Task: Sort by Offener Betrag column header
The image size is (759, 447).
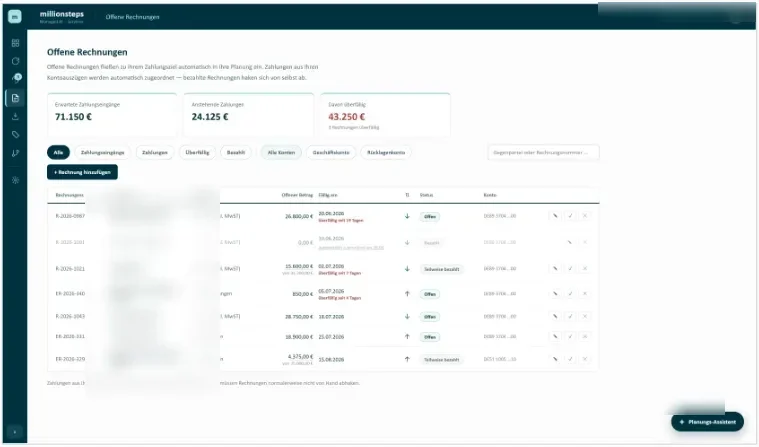Action: coord(297,195)
